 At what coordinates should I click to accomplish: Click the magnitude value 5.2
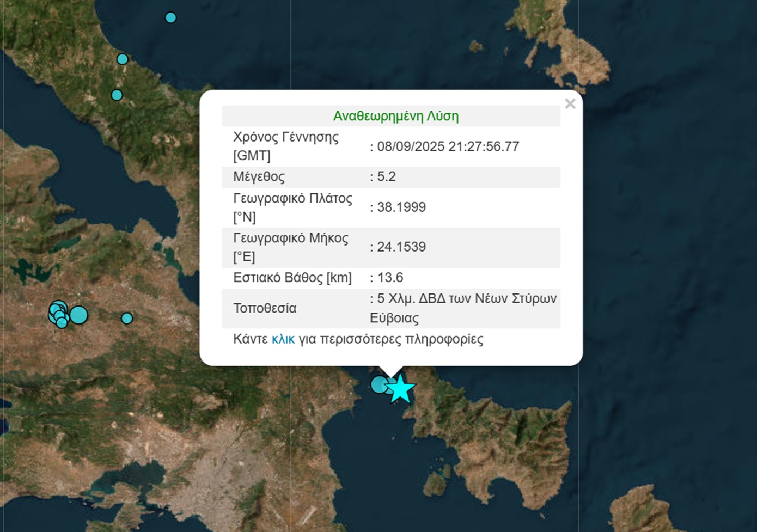[387, 176]
